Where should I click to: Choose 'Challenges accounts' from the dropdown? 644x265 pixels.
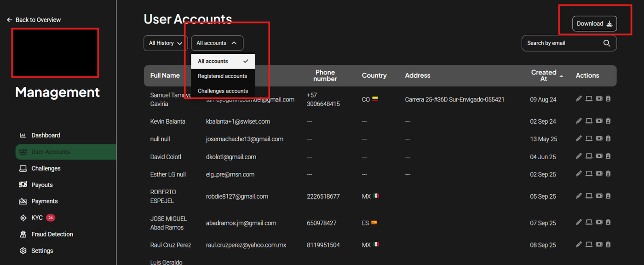[223, 91]
